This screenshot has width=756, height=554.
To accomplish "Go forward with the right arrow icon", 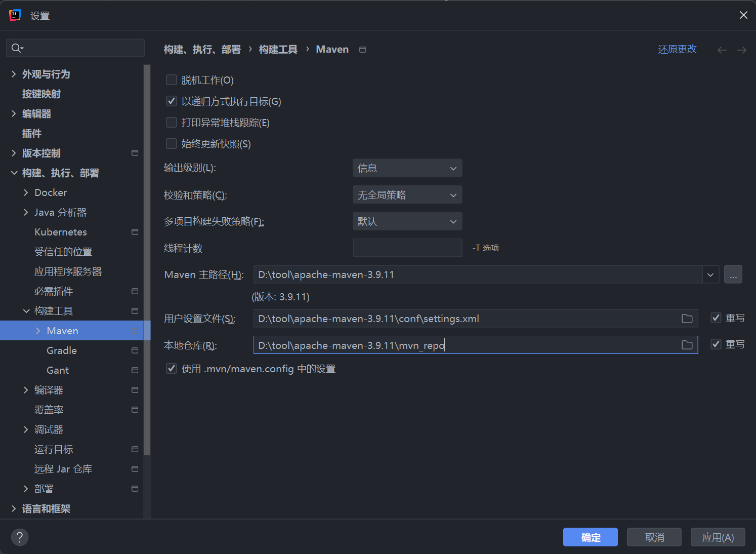I will point(742,50).
